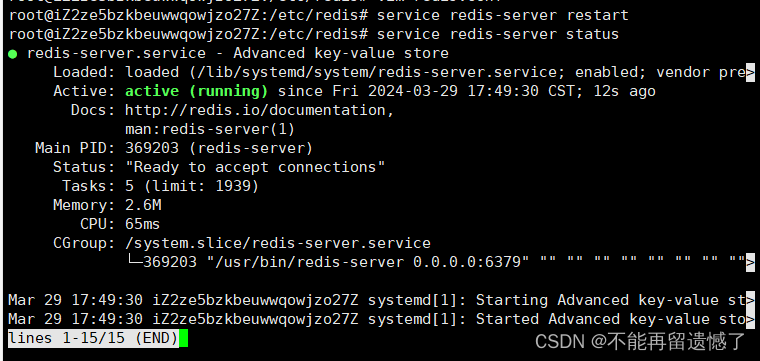This screenshot has height=361, width=760.
Task: Click the man:redis-server(1) docs reference
Action: pyautogui.click(x=210, y=129)
